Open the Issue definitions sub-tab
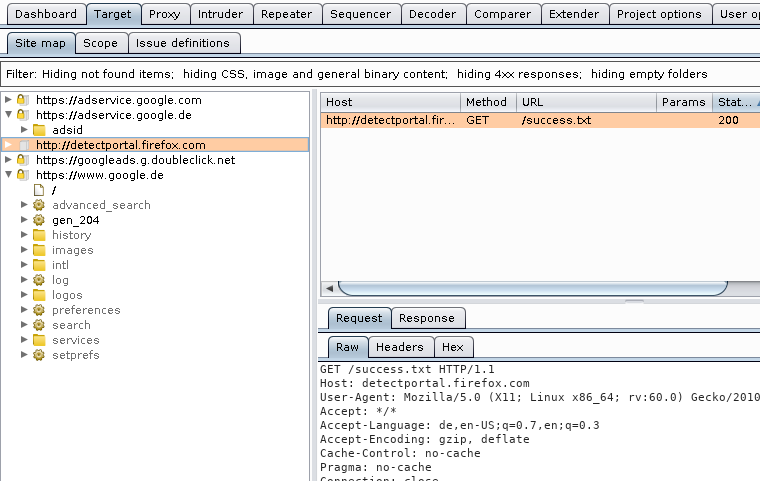This screenshot has width=760, height=481. tap(183, 43)
